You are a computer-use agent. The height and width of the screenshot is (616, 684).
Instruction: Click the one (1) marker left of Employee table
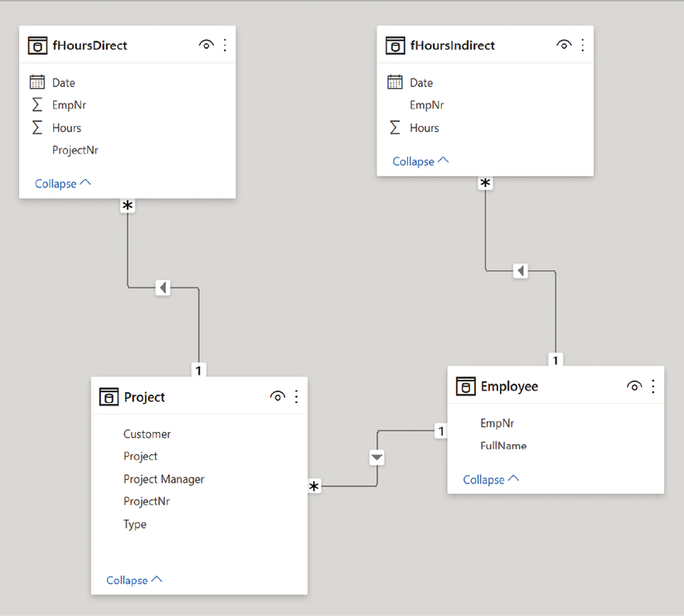pos(441,431)
